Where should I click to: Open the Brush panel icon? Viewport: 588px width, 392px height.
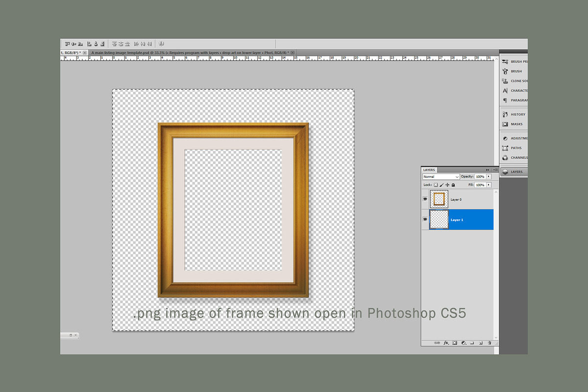coord(505,71)
